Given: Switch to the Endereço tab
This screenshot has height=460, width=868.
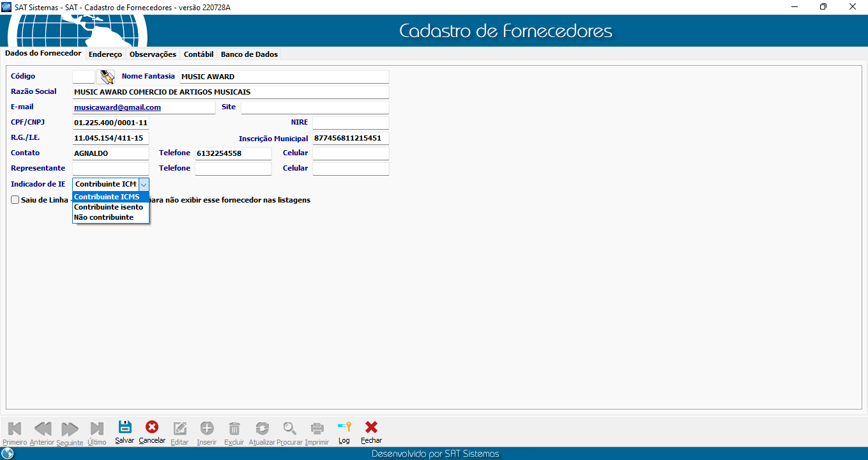Looking at the screenshot, I should pos(105,54).
